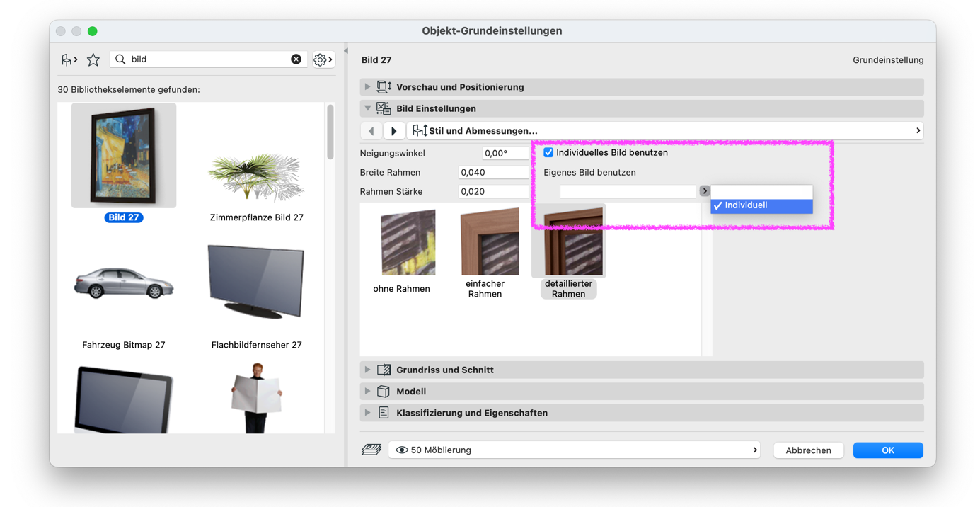Screen dimensions: 980x507
Task: Click the Vorschau und Positionierung panel icon
Action: pyautogui.click(x=384, y=87)
